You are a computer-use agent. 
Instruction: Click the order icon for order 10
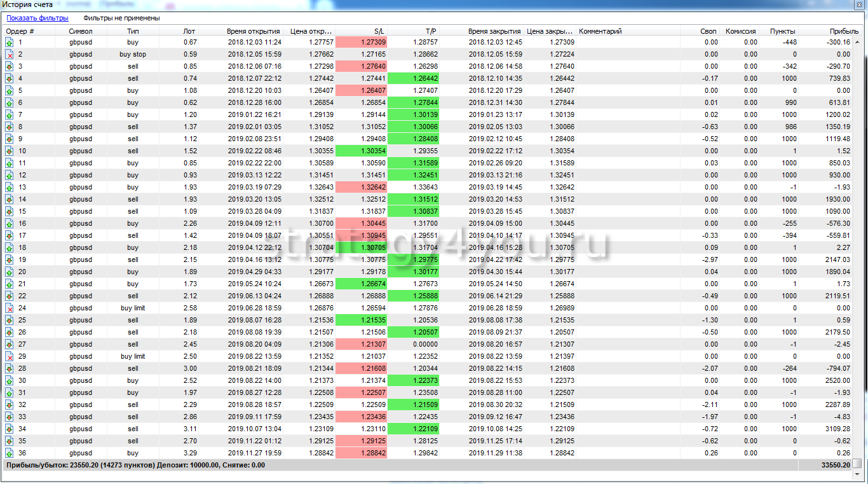pyautogui.click(x=10, y=151)
